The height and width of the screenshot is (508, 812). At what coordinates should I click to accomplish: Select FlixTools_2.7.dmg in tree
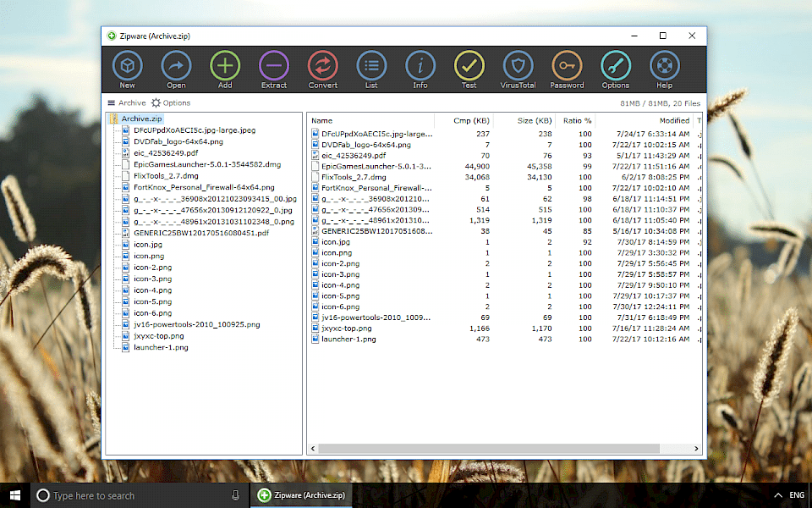coord(166,176)
